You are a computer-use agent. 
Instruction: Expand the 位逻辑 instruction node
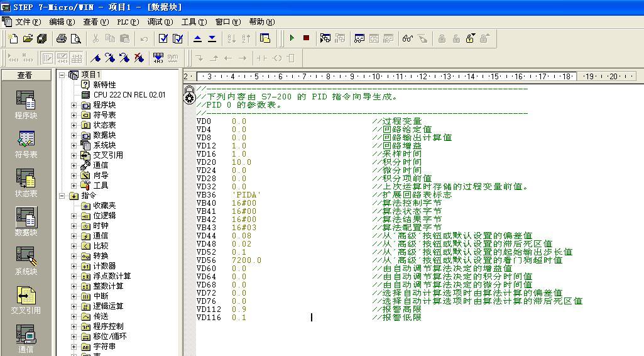74,216
